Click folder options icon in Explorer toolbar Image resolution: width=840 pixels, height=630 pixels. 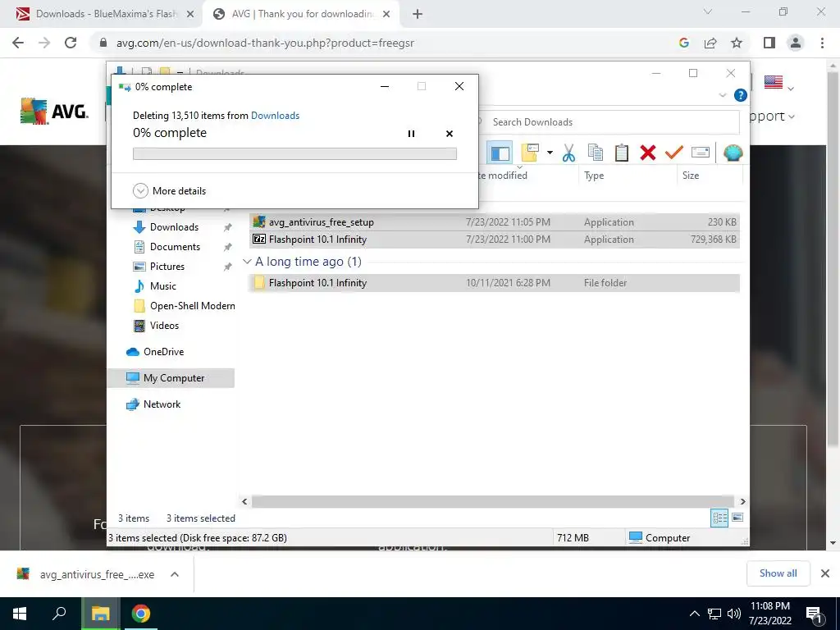[530, 153]
